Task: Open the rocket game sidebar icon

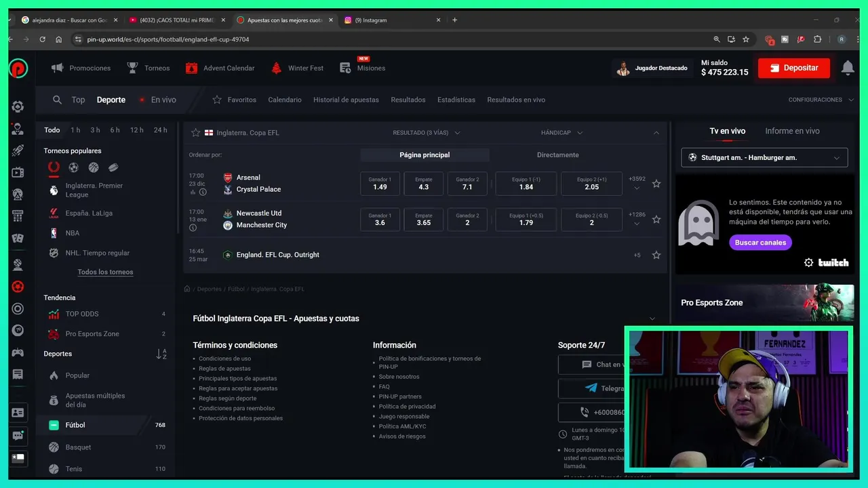Action: pyautogui.click(x=18, y=150)
